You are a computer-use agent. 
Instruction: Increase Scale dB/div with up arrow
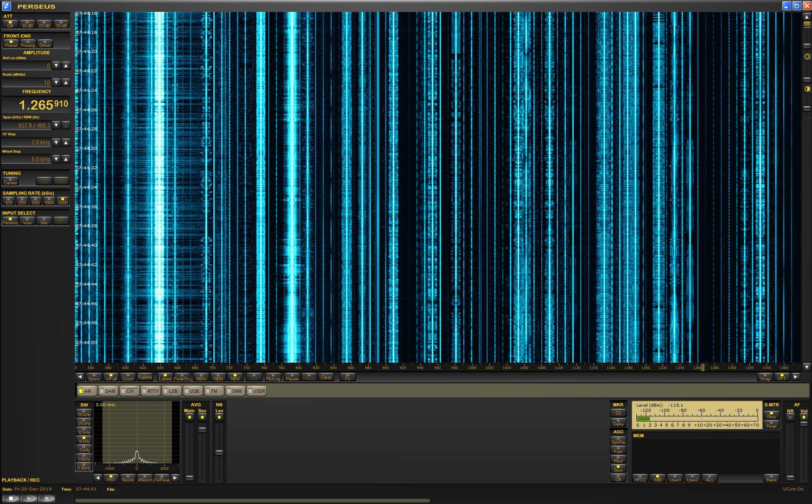pyautogui.click(x=66, y=83)
